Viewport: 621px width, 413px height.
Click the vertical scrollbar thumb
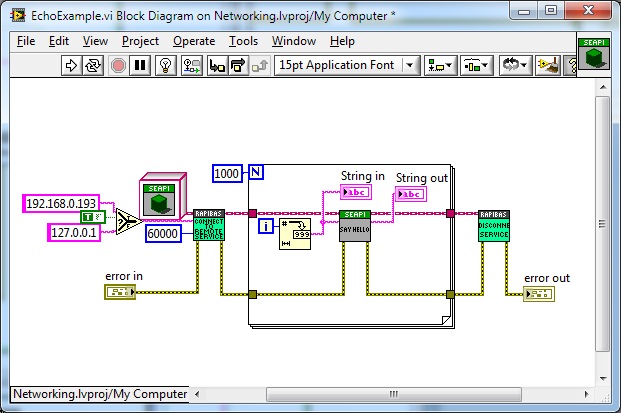pyautogui.click(x=603, y=224)
